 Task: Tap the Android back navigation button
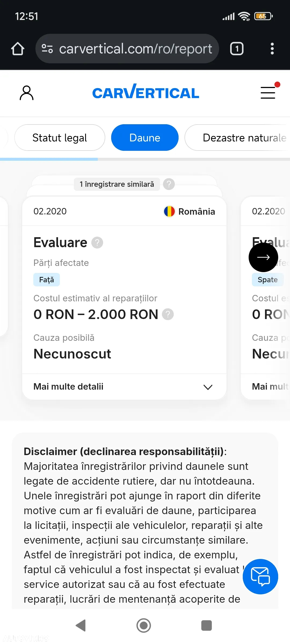pos(81,625)
